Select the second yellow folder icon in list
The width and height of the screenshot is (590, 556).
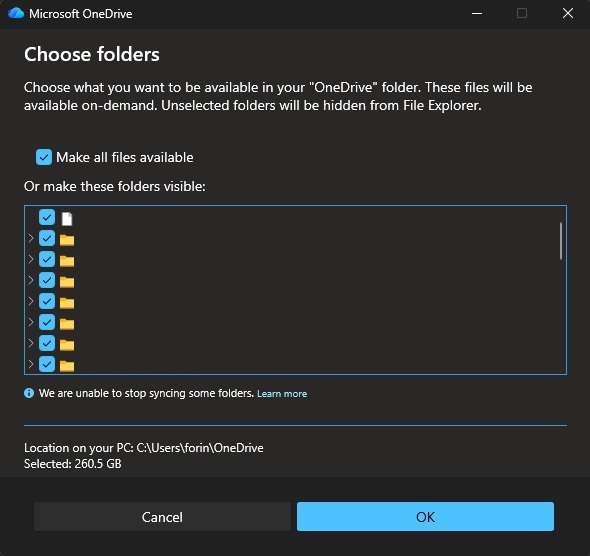(x=67, y=261)
